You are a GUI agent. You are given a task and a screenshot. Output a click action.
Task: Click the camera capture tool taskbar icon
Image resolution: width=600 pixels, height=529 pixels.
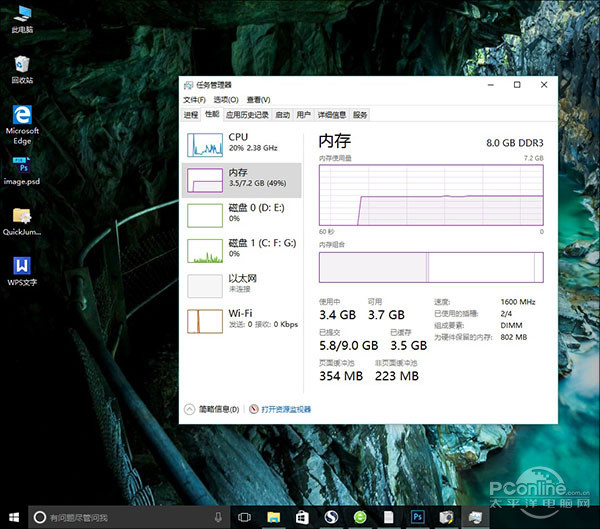coord(446,518)
